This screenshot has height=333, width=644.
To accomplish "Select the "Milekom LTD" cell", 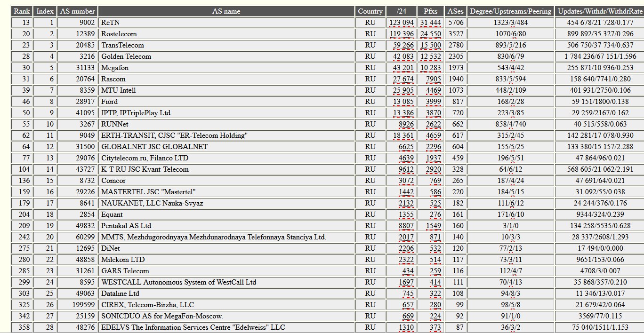I will coord(226,260).
